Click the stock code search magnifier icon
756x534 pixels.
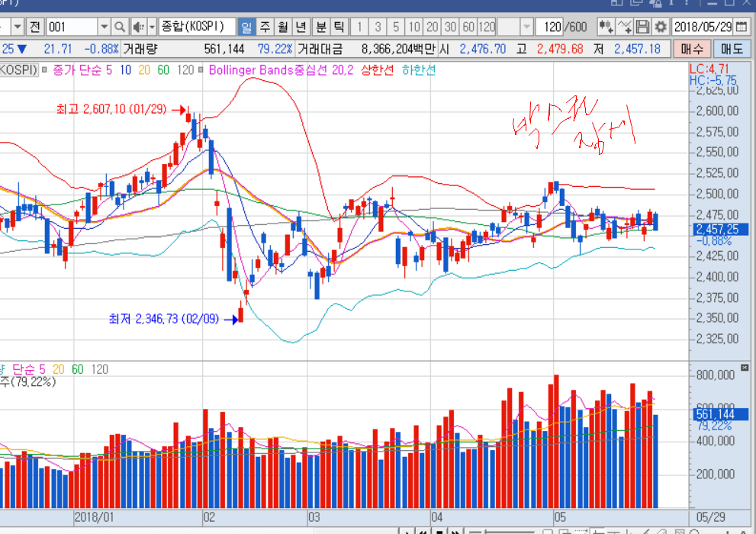click(x=120, y=27)
